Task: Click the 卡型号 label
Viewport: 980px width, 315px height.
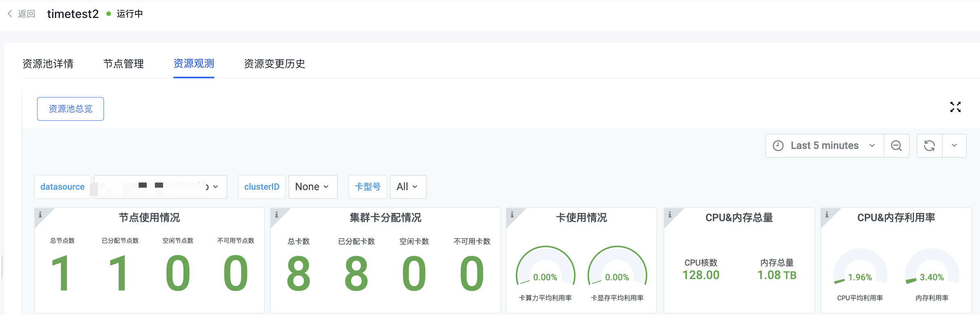Action: 368,187
